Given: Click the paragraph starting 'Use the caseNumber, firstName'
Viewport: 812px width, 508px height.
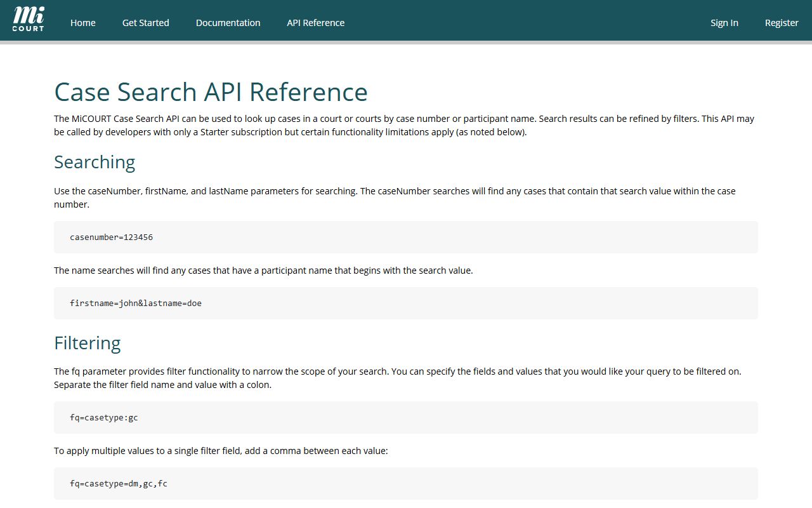Looking at the screenshot, I should tap(395, 197).
